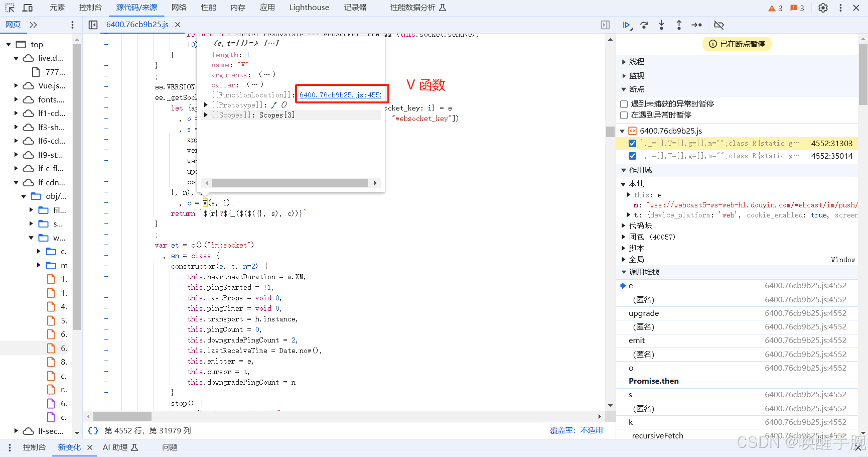Viewport: 868px width, 457px height.
Task: Switch to the 元素 panel tab
Action: point(57,8)
